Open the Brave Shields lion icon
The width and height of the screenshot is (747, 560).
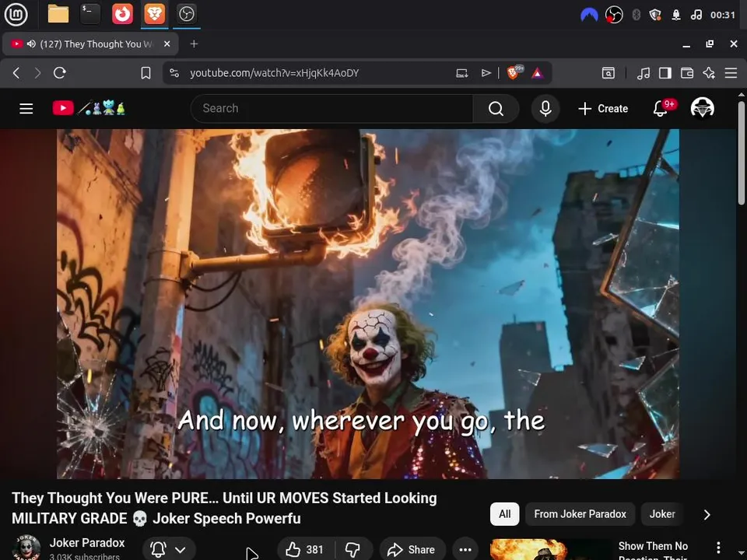(514, 72)
